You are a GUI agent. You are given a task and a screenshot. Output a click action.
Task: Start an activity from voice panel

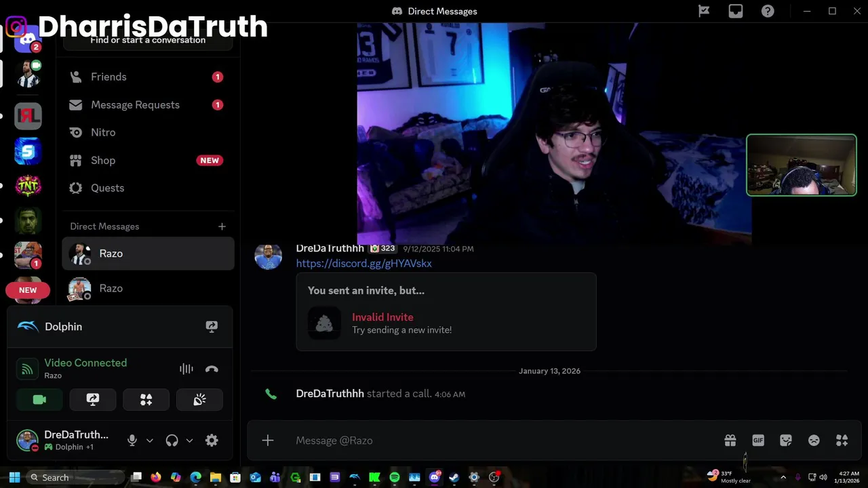[x=146, y=400]
